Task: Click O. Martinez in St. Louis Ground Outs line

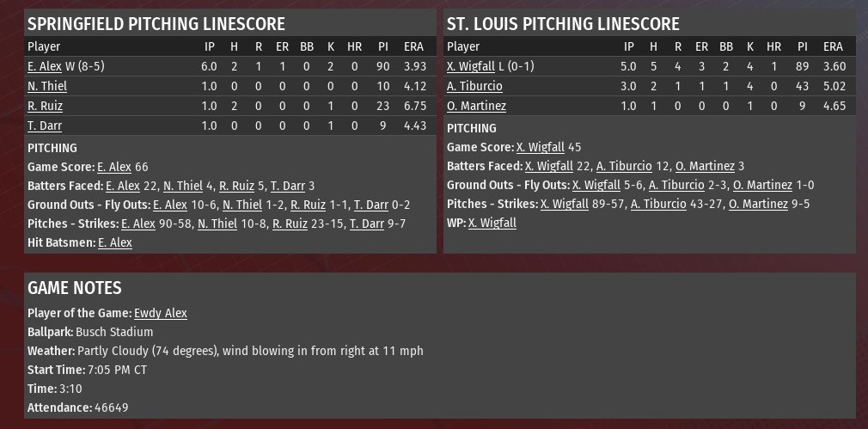Action: coord(762,185)
